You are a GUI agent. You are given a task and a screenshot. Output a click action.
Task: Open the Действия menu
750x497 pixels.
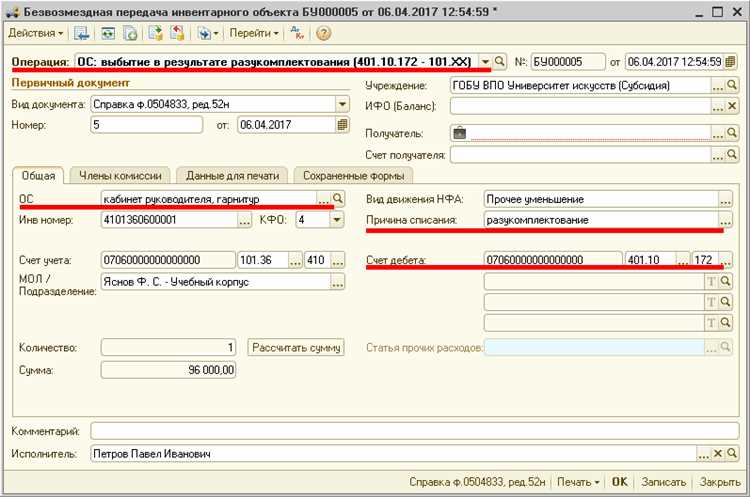[35, 33]
